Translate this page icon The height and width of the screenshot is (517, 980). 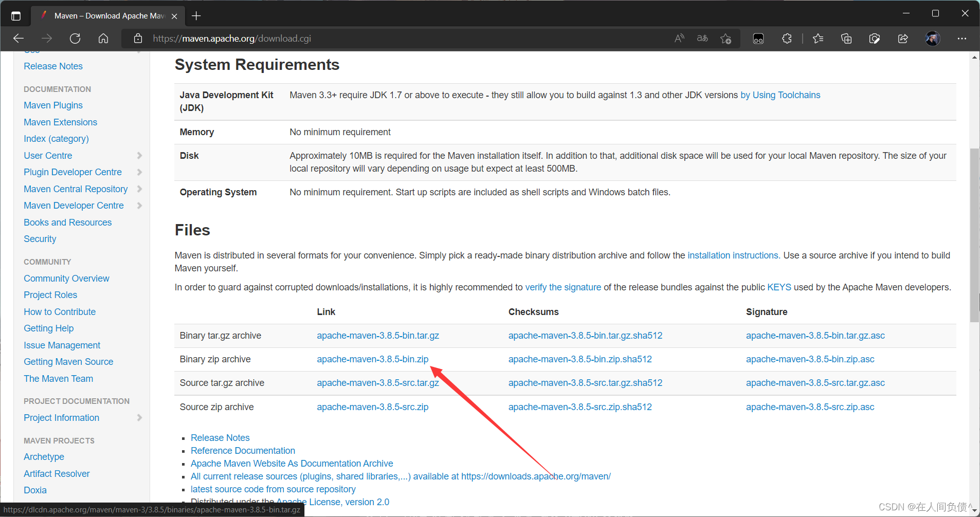click(x=702, y=39)
